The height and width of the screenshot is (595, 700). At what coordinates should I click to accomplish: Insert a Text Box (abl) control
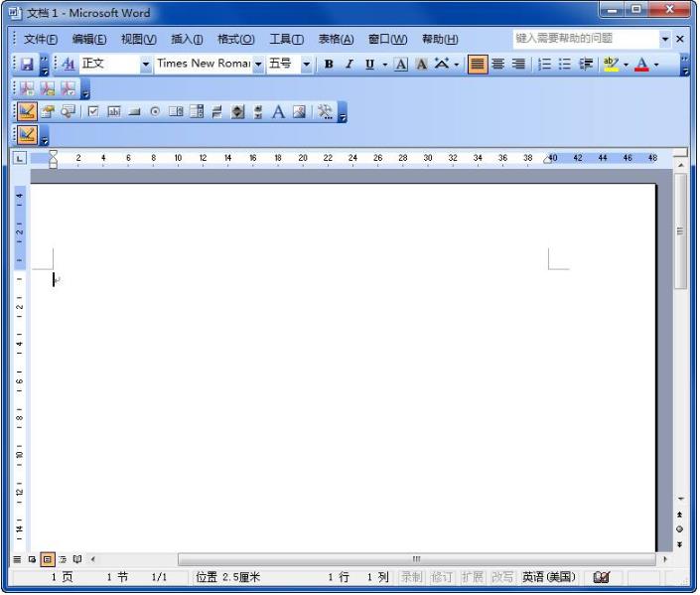pyautogui.click(x=114, y=111)
